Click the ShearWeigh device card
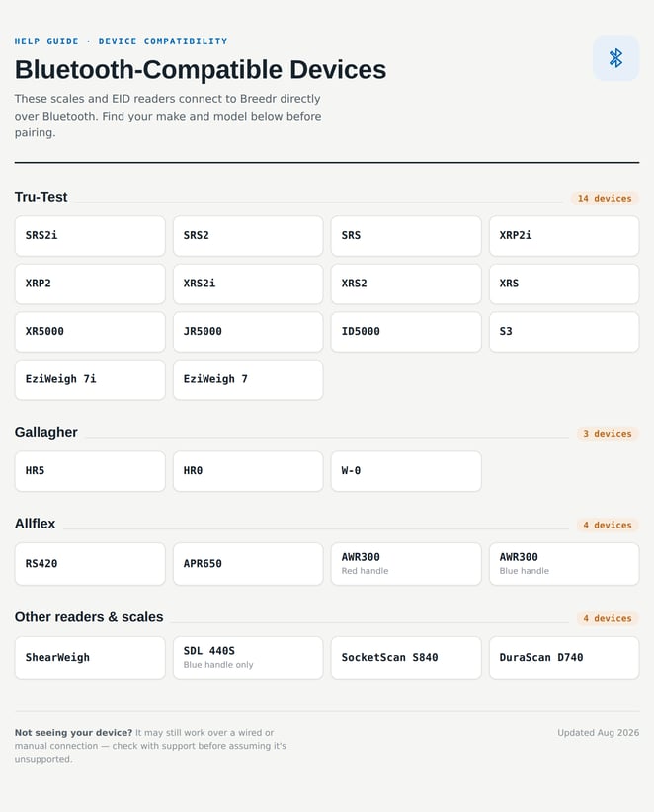Viewport: 654px width, 812px height. coord(90,658)
